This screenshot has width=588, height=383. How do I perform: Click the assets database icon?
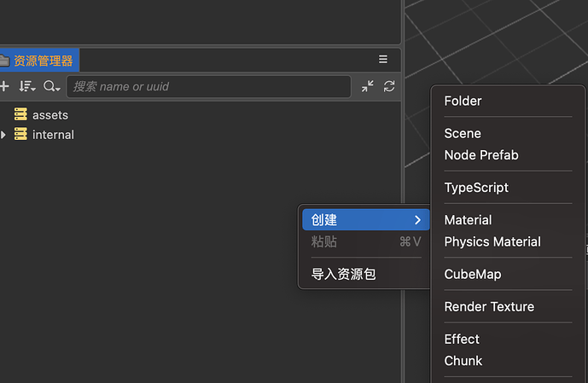(20, 114)
